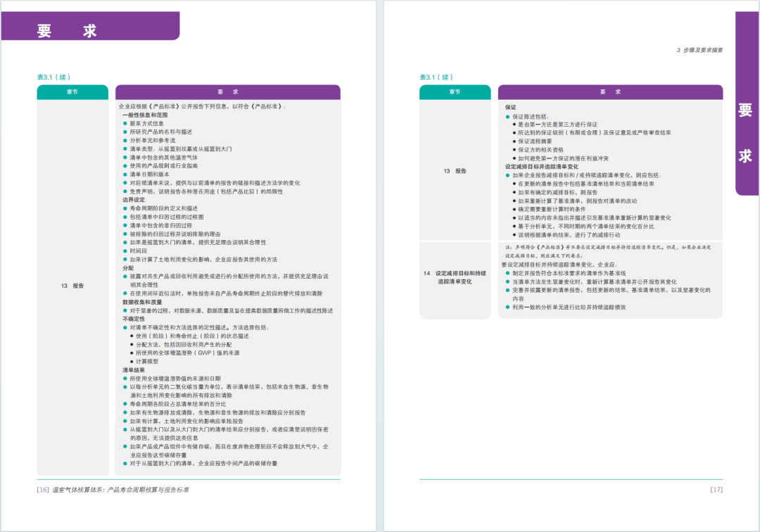Click the 表3.1（续） caption on the left page

point(53,77)
